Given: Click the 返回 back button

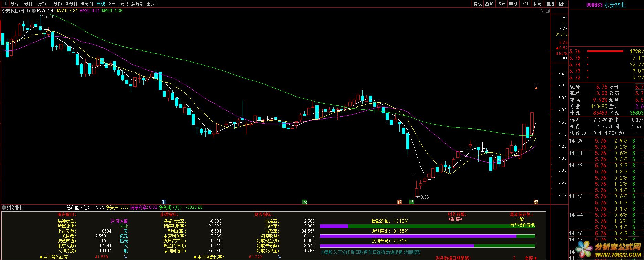Looking at the screenshot, I should (x=562, y=4).
